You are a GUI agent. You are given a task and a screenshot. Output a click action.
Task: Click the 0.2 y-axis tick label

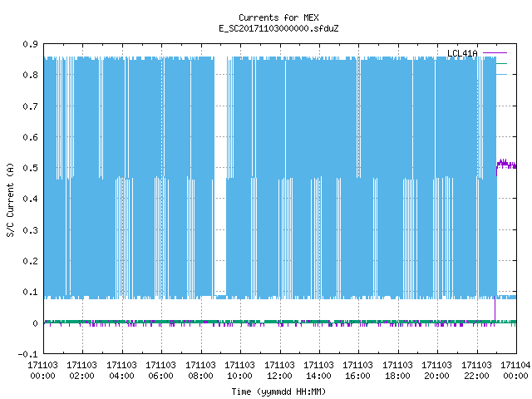30,261
